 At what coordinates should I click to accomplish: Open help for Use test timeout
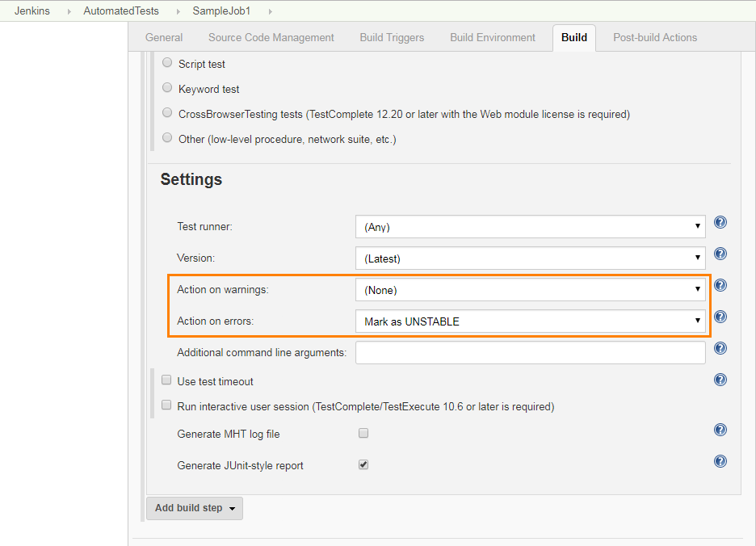click(720, 380)
